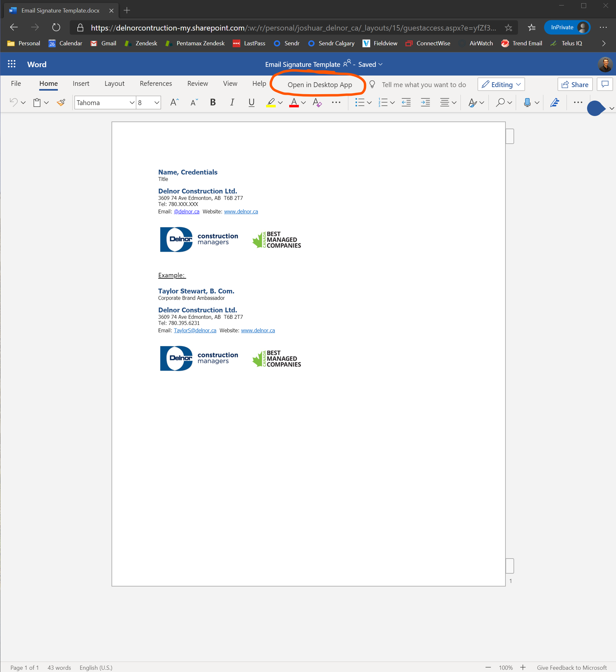Expand the Undo dropdown arrow

point(23,103)
